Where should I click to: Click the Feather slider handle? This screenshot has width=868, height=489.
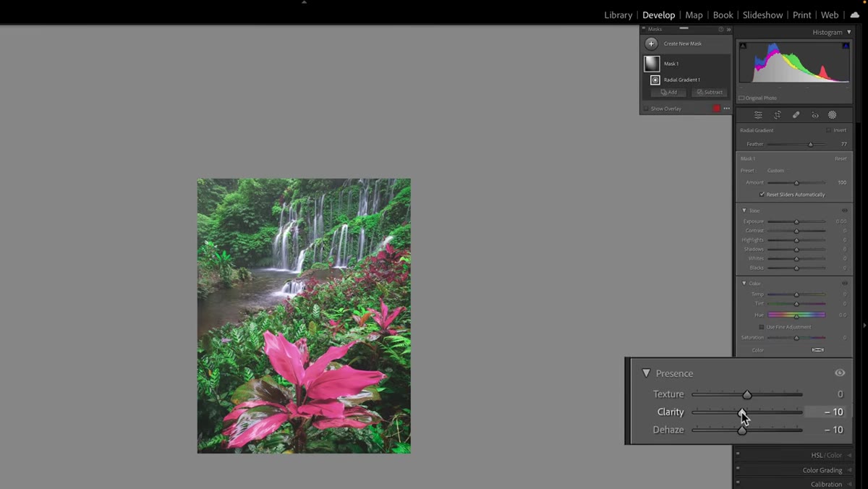[x=810, y=145]
